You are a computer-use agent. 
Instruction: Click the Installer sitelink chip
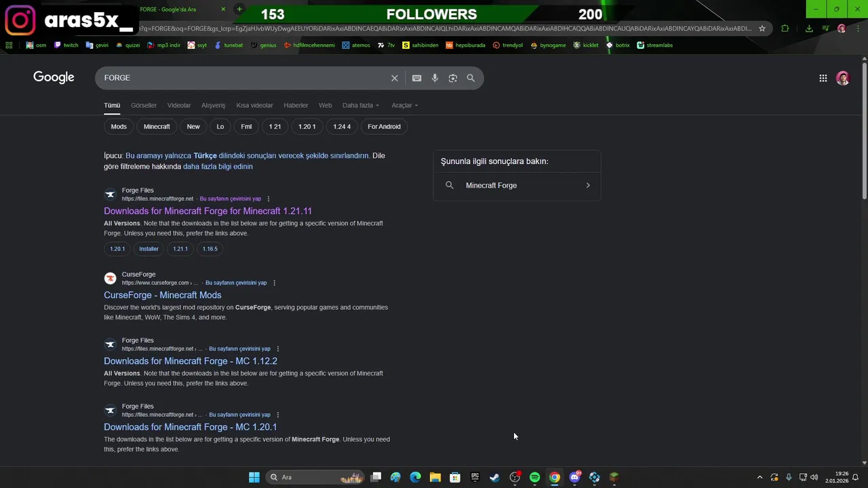pyautogui.click(x=149, y=249)
